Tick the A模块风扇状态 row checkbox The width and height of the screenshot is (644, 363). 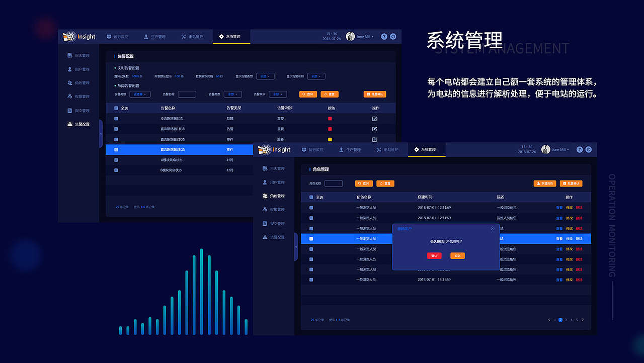click(x=116, y=160)
